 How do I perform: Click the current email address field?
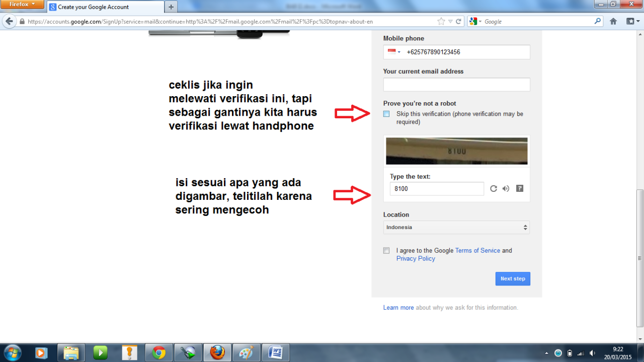click(x=456, y=85)
